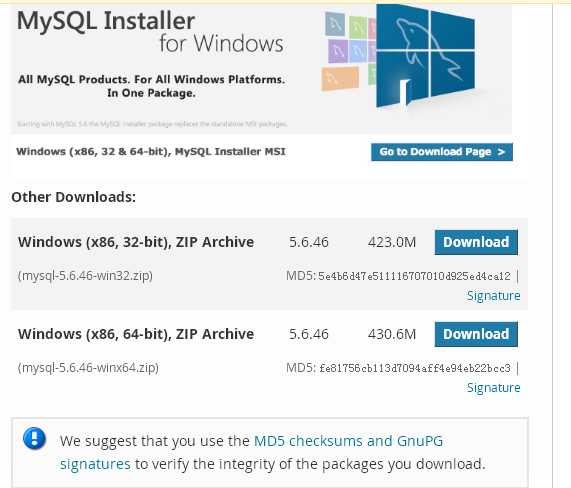Click the grey-blue tile in the logo graphic
This screenshot has width=571, height=488.
(x=335, y=24)
